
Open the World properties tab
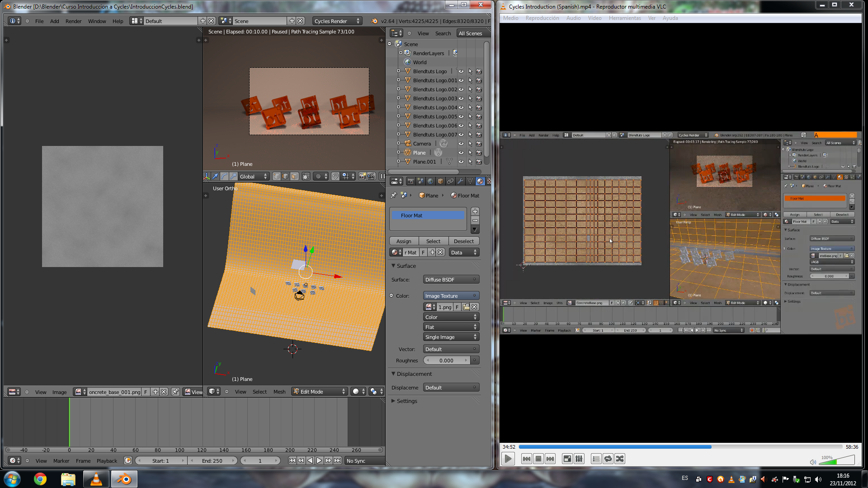pos(430,181)
